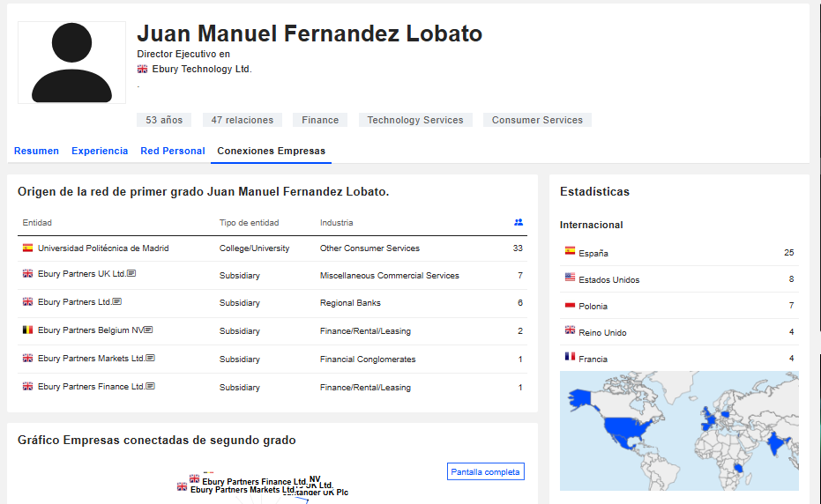Click the Technology Services tag
The width and height of the screenshot is (821, 504).
click(414, 120)
